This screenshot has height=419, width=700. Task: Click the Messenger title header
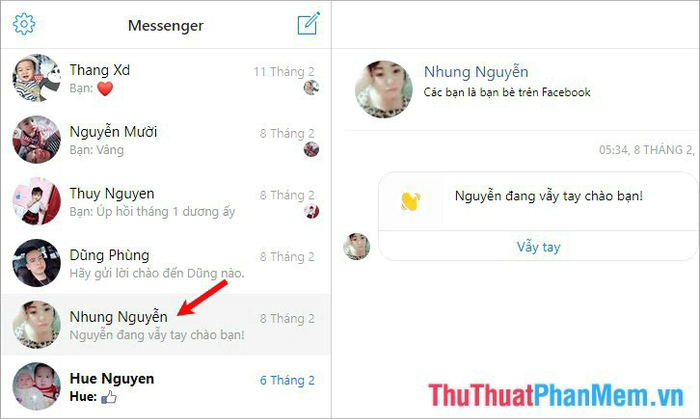point(166,25)
